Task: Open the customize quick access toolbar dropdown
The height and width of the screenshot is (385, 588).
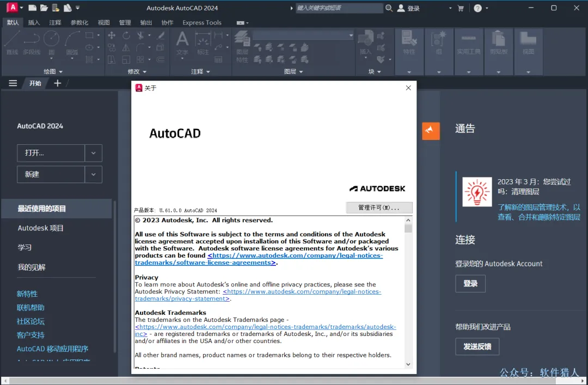Action: [78, 8]
